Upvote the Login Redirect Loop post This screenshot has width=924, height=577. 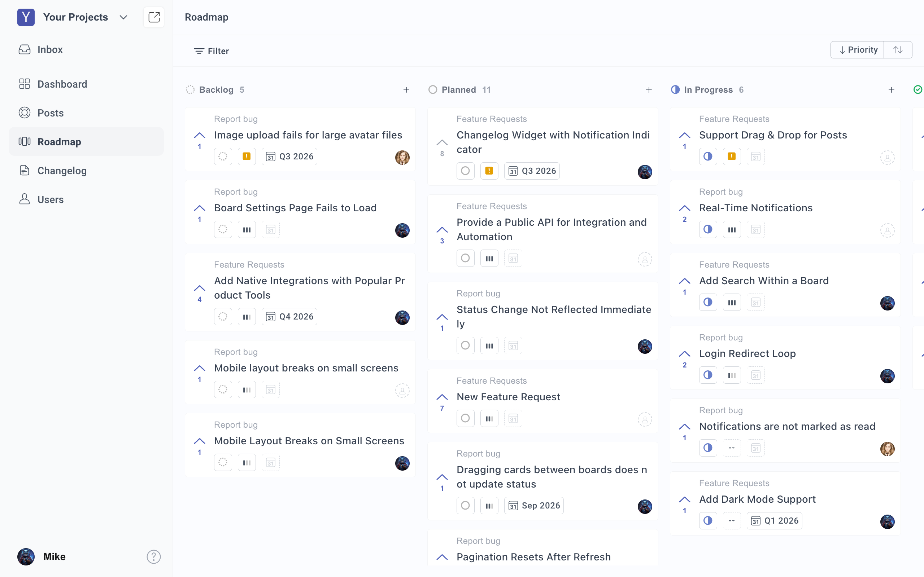pyautogui.click(x=684, y=354)
